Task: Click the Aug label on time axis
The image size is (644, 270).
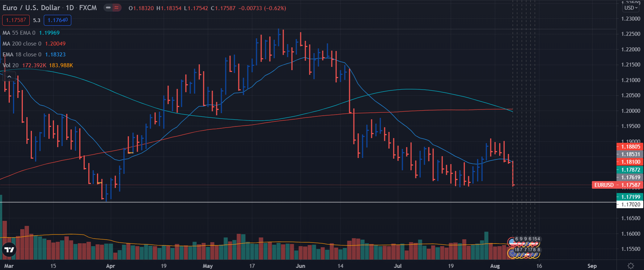Action: click(x=495, y=266)
